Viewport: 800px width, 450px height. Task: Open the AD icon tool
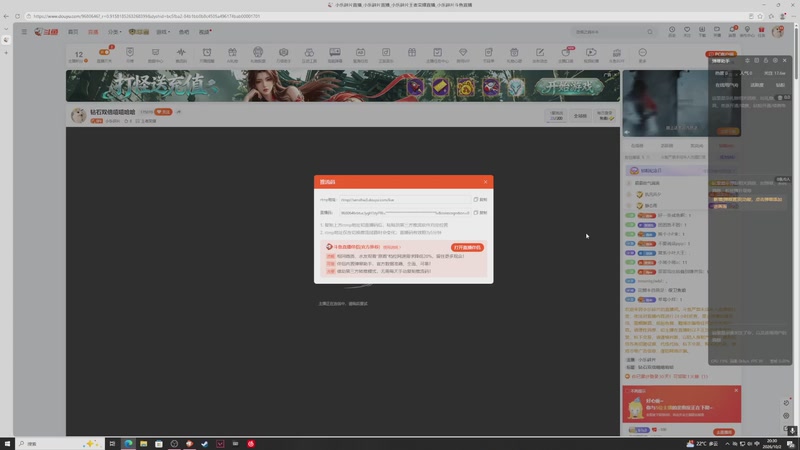[360, 53]
